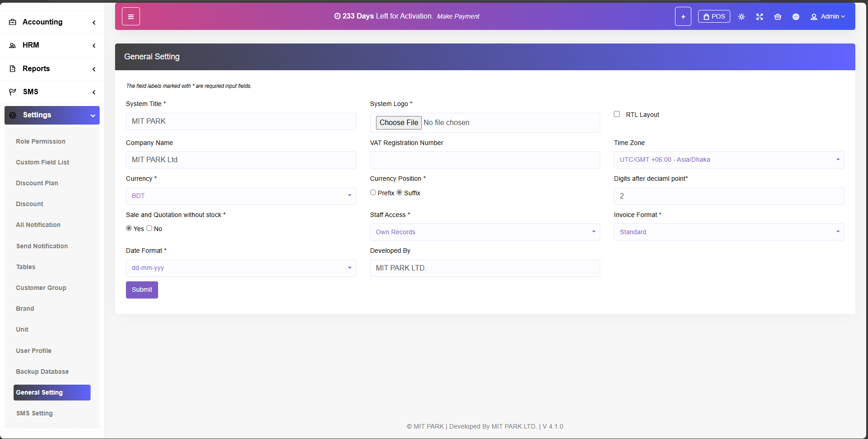Open Backup Database in settings menu

42,371
